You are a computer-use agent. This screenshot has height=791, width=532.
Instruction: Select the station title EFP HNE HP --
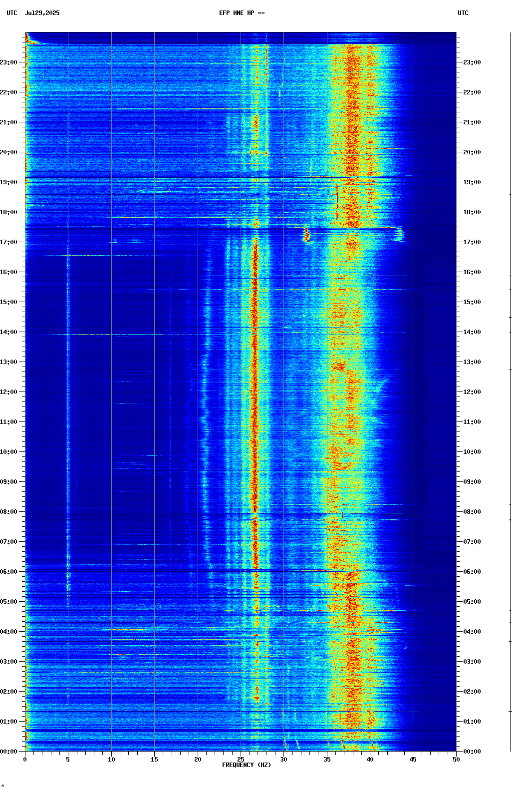coord(242,13)
